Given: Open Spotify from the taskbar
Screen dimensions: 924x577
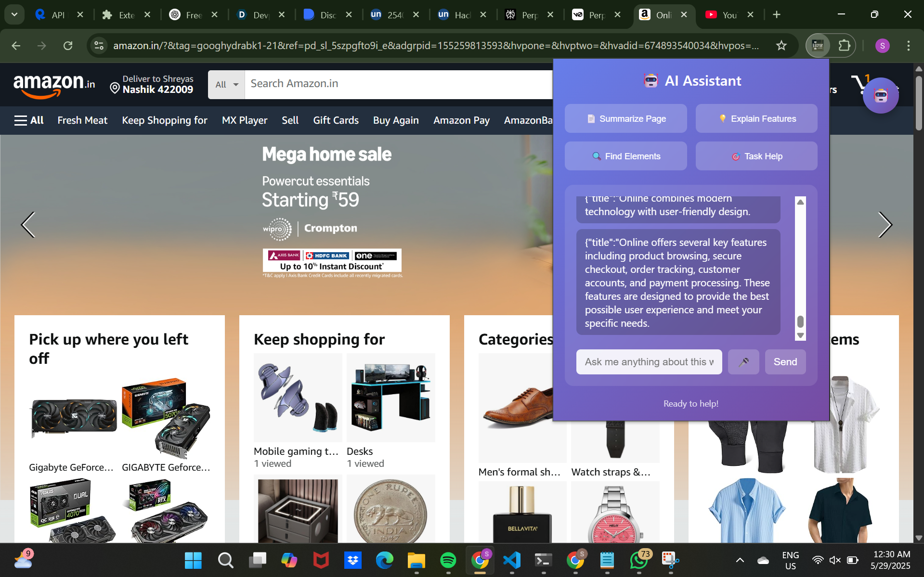Looking at the screenshot, I should click(448, 560).
